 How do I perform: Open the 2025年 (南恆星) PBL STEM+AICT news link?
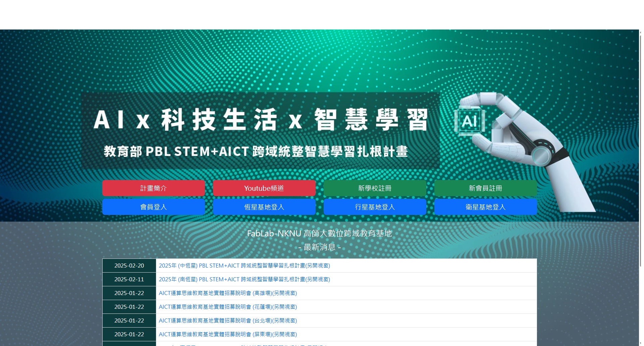(244, 279)
